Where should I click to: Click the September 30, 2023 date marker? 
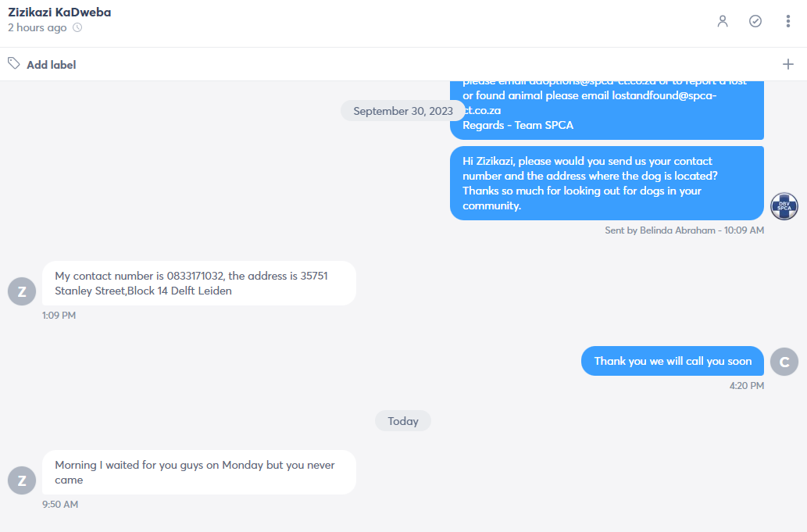[403, 111]
